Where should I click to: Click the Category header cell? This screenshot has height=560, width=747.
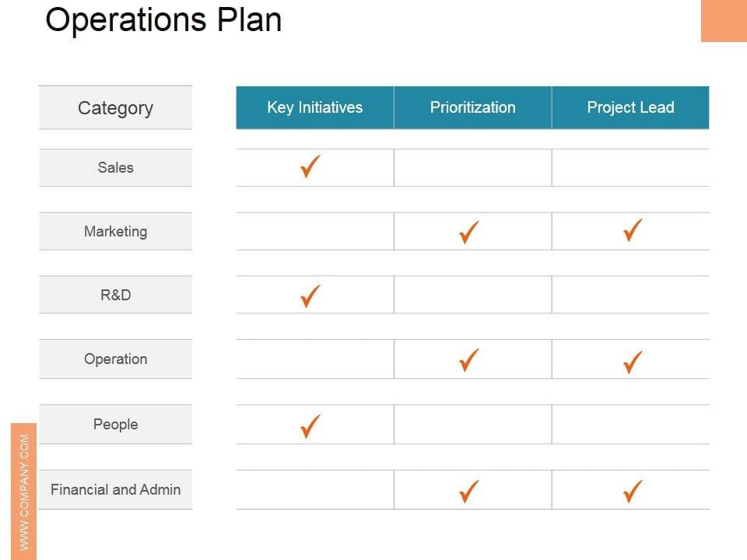115,108
